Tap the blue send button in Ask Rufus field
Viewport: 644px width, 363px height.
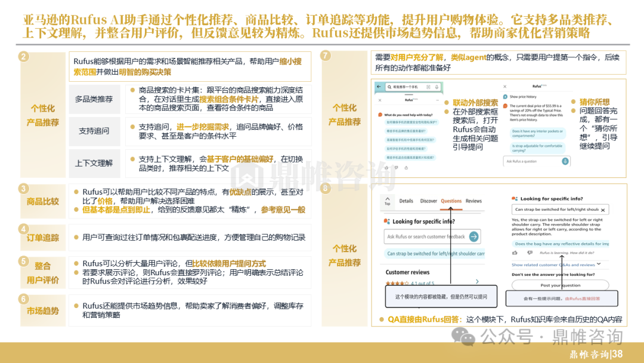565,161
